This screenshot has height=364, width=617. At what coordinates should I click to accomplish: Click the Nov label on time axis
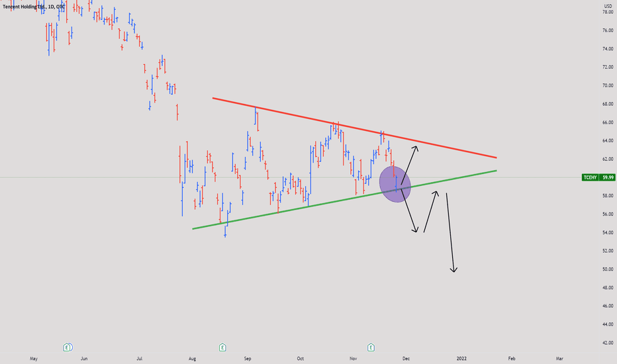(353, 359)
